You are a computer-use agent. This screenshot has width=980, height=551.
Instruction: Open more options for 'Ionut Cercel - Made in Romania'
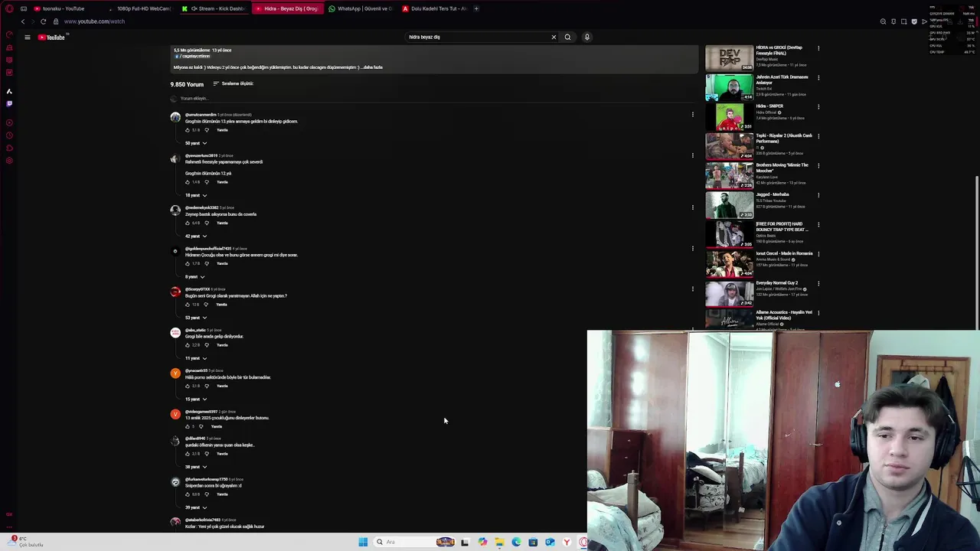[818, 254]
